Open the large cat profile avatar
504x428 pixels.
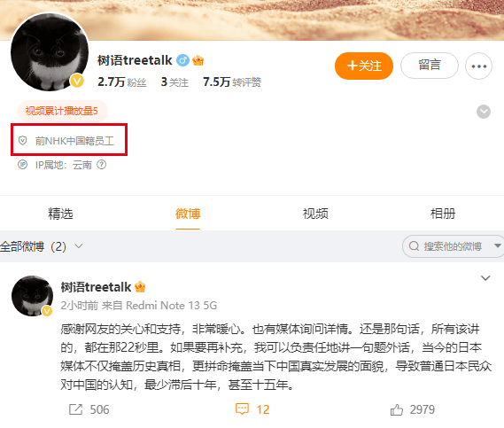[50, 51]
